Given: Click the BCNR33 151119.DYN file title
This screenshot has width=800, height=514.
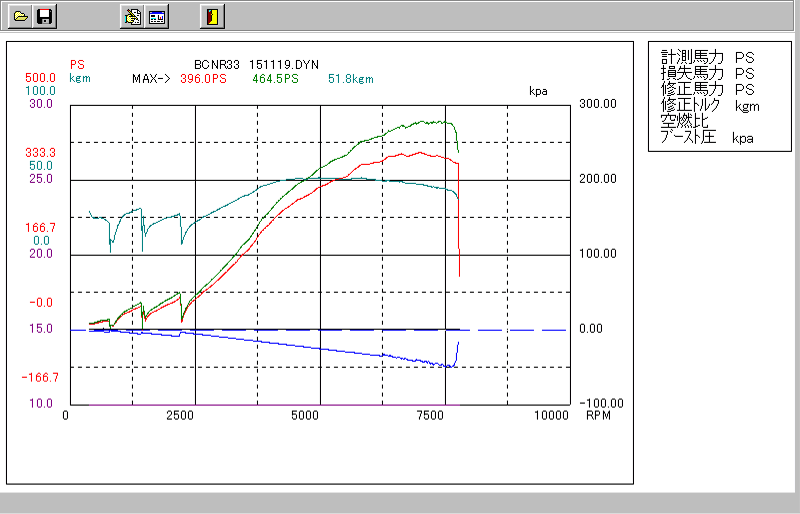Looking at the screenshot, I should point(256,64).
